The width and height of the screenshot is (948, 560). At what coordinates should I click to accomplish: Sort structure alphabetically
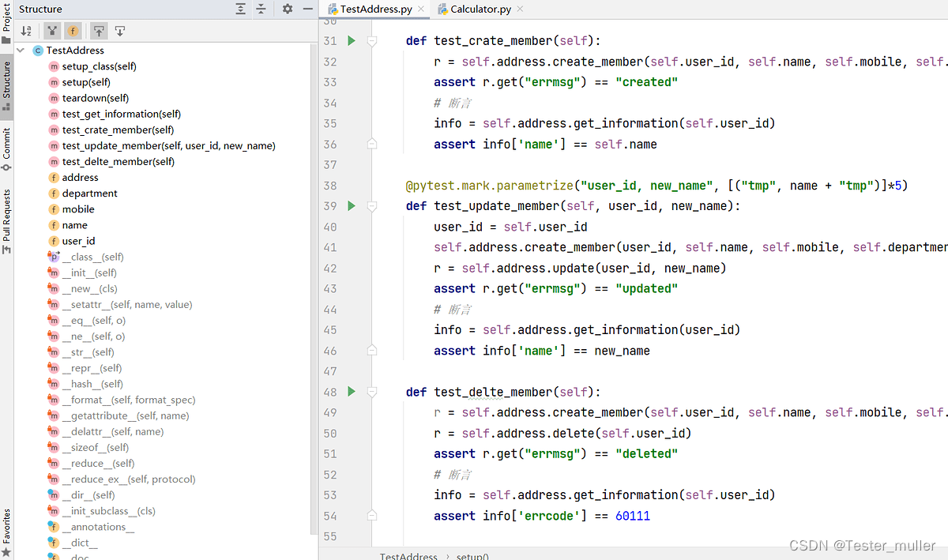[x=27, y=31]
